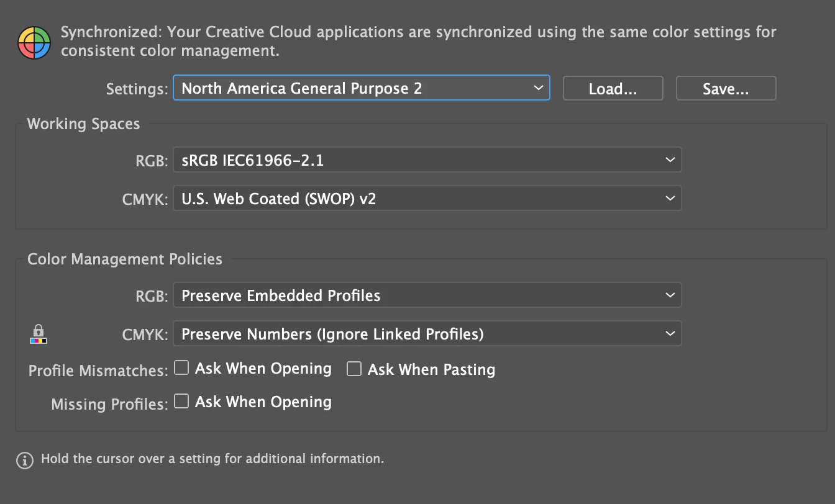
Task: Click the Settings label
Action: click(x=137, y=89)
